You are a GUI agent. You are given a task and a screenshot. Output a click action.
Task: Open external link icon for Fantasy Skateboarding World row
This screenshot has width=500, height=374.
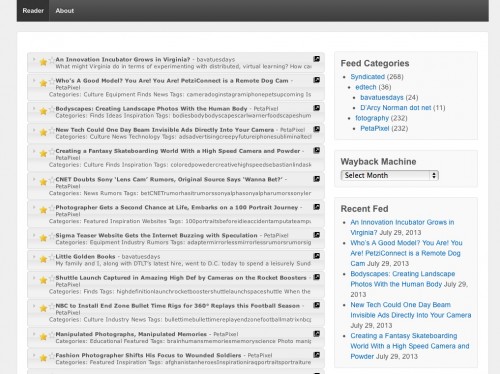[316, 150]
